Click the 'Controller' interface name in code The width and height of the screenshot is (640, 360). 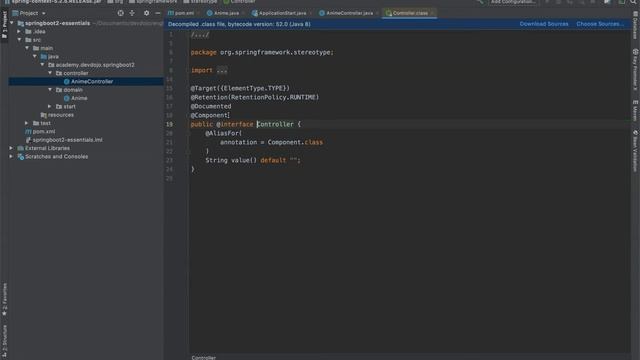pos(275,124)
